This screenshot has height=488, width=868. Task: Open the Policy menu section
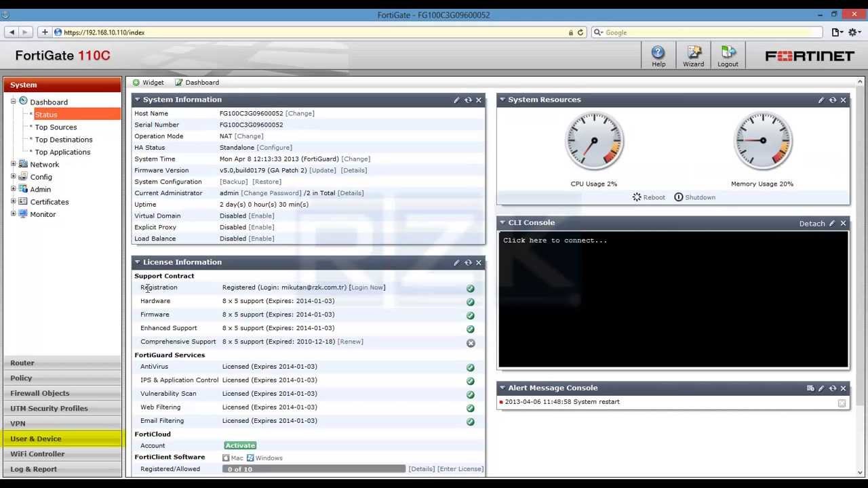point(62,378)
